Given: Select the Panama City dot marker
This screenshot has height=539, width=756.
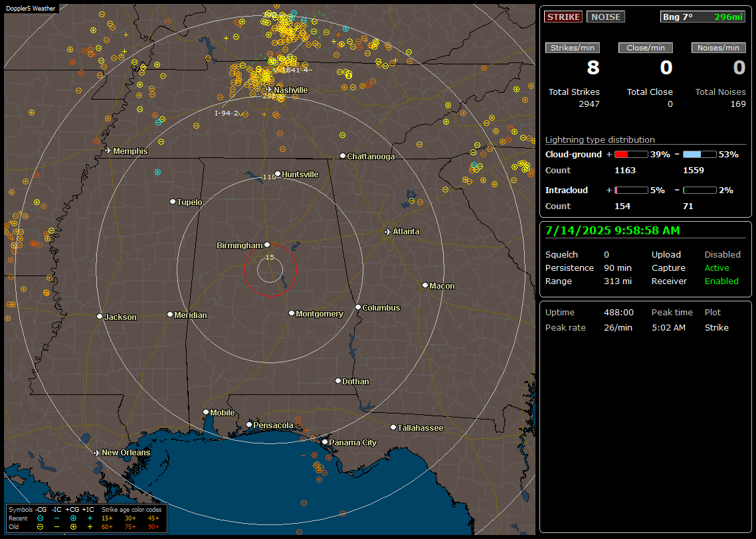Looking at the screenshot, I should (x=325, y=441).
